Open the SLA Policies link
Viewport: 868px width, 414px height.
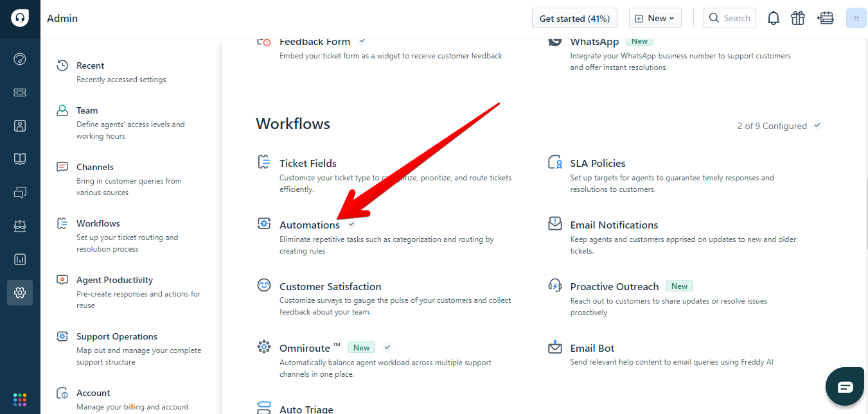tap(598, 163)
